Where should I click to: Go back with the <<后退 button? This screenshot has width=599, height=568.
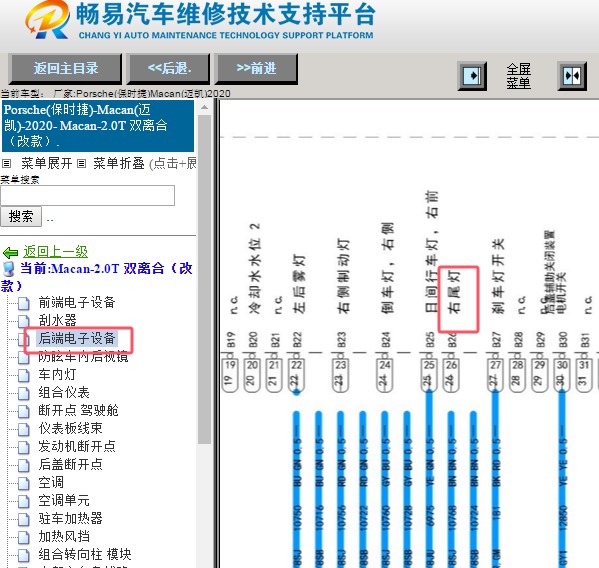click(169, 69)
